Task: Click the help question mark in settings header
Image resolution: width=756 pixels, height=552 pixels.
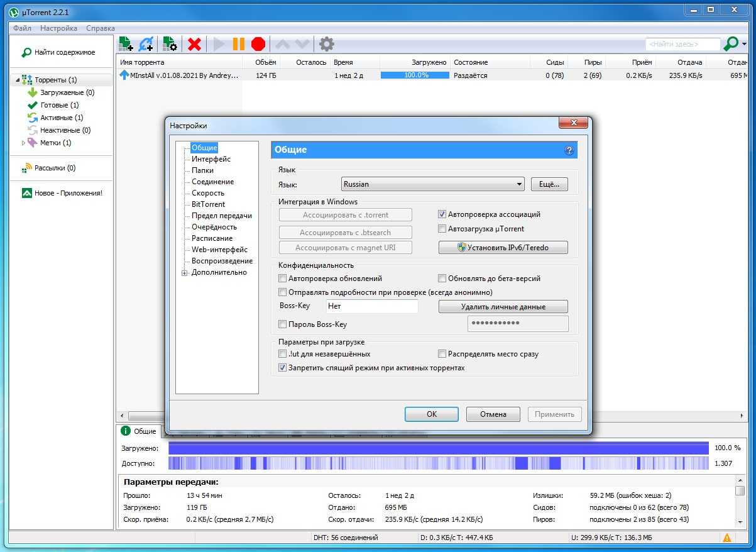Action: [569, 150]
